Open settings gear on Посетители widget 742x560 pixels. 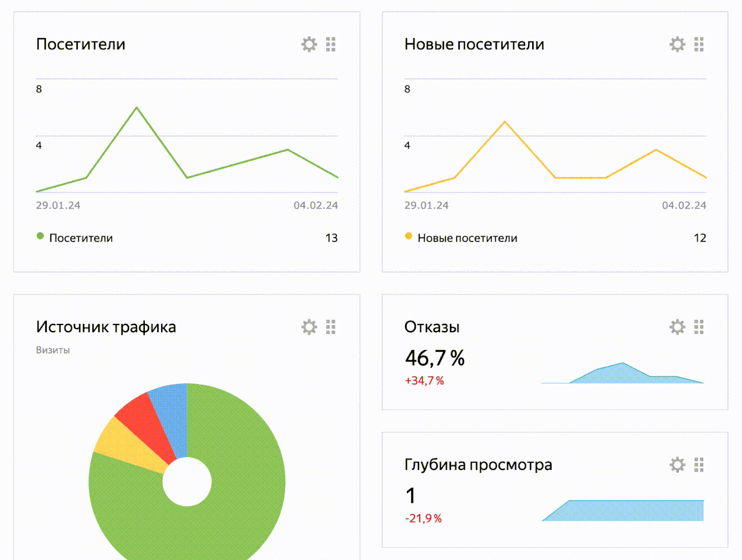pyautogui.click(x=309, y=44)
